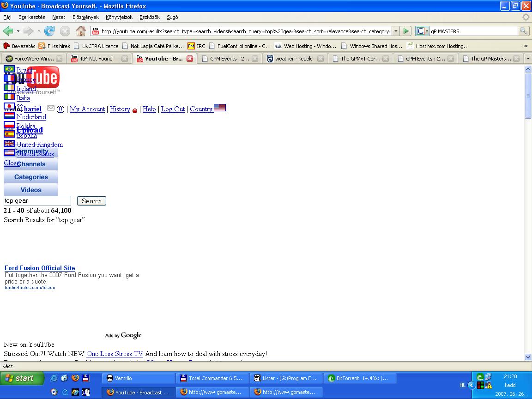The width and height of the screenshot is (532, 399).
Task: Select the Nederland country flag
Action: (9, 115)
